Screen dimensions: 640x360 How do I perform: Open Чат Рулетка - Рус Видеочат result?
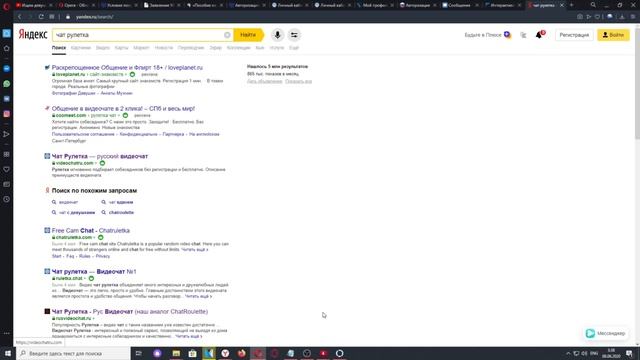click(x=130, y=311)
